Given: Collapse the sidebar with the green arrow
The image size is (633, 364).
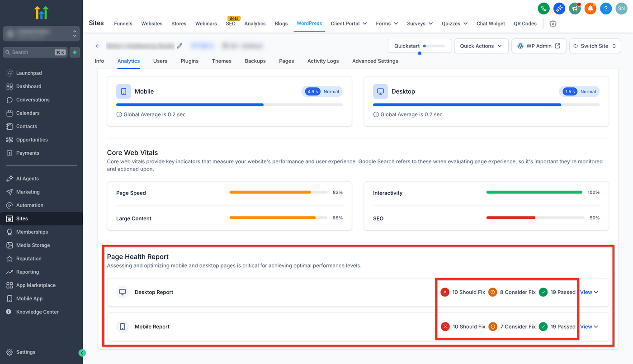Looking at the screenshot, I should [x=82, y=353].
